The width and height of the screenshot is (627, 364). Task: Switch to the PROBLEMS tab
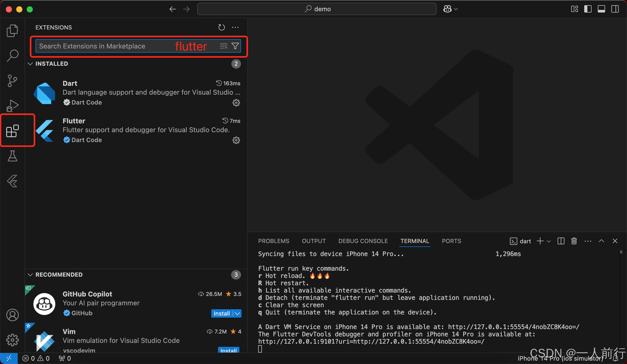point(274,241)
